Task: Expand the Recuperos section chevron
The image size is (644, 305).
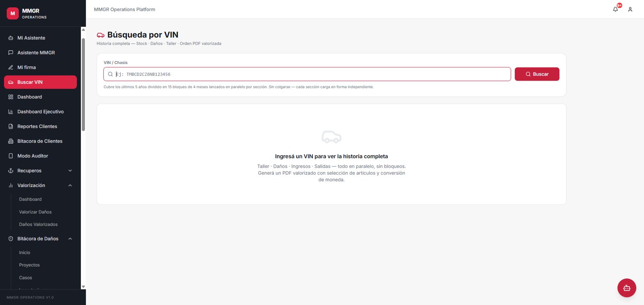Action: tap(70, 171)
